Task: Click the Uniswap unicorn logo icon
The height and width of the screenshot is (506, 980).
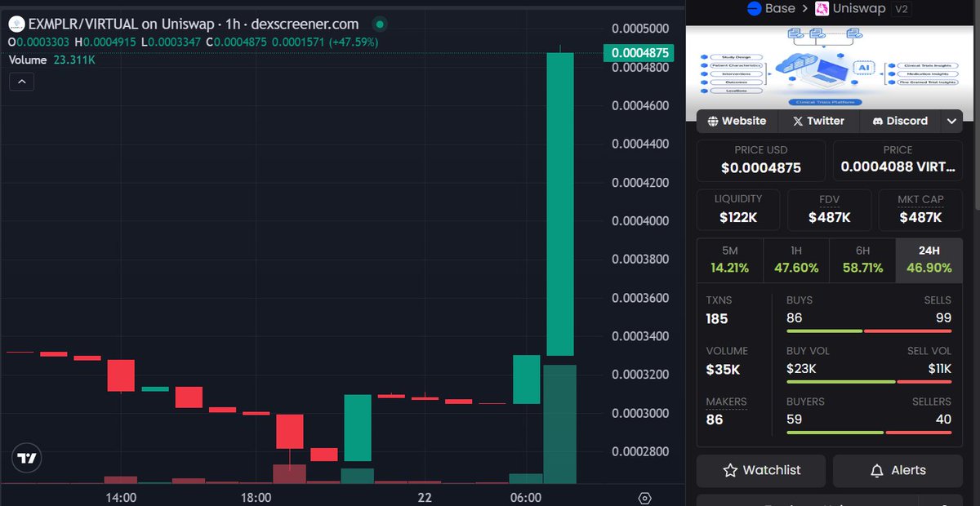Action: tap(821, 8)
